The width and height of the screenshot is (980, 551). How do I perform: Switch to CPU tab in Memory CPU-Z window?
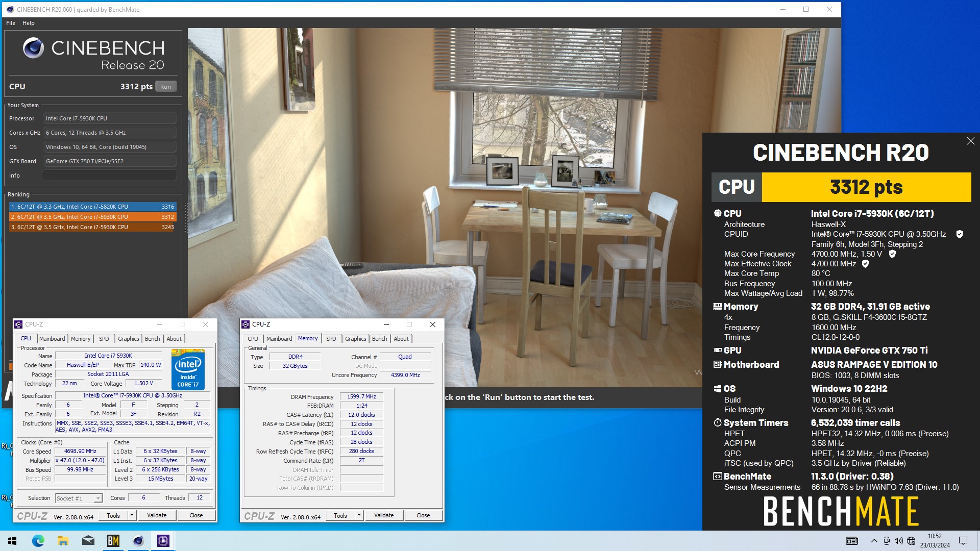click(253, 339)
